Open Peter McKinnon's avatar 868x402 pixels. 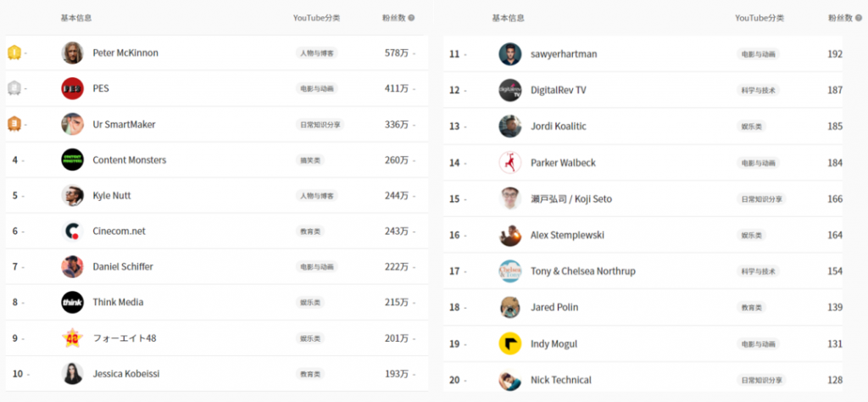click(x=72, y=53)
